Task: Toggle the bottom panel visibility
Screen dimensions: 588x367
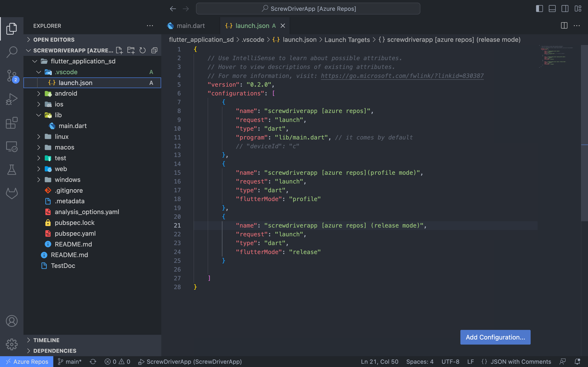Action: [x=552, y=9]
